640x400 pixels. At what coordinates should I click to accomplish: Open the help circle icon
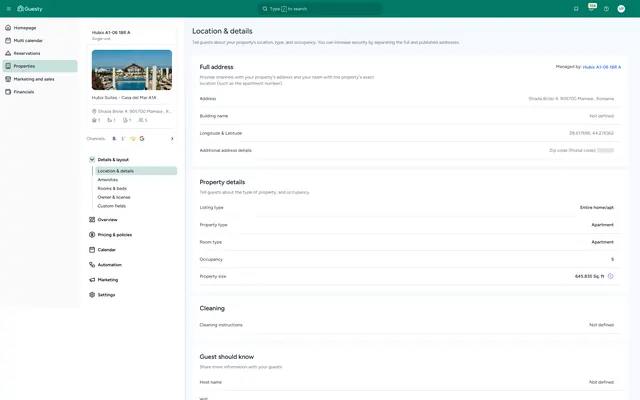tap(606, 9)
